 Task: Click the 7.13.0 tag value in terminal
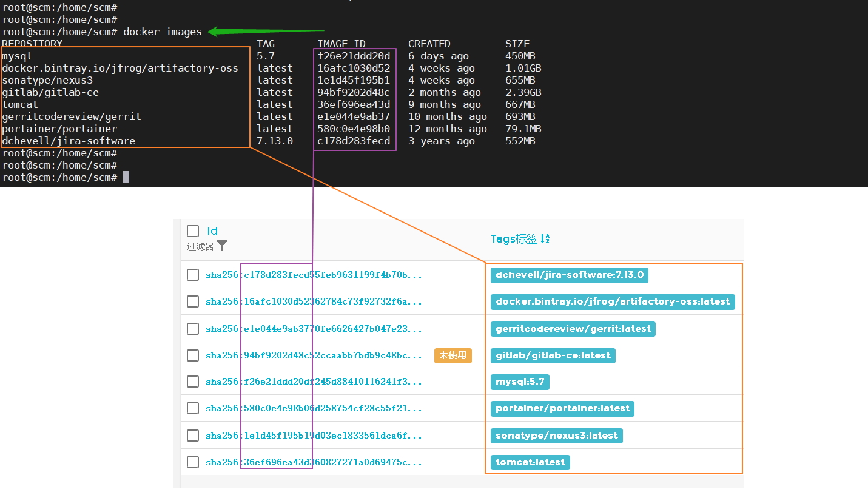(x=275, y=141)
